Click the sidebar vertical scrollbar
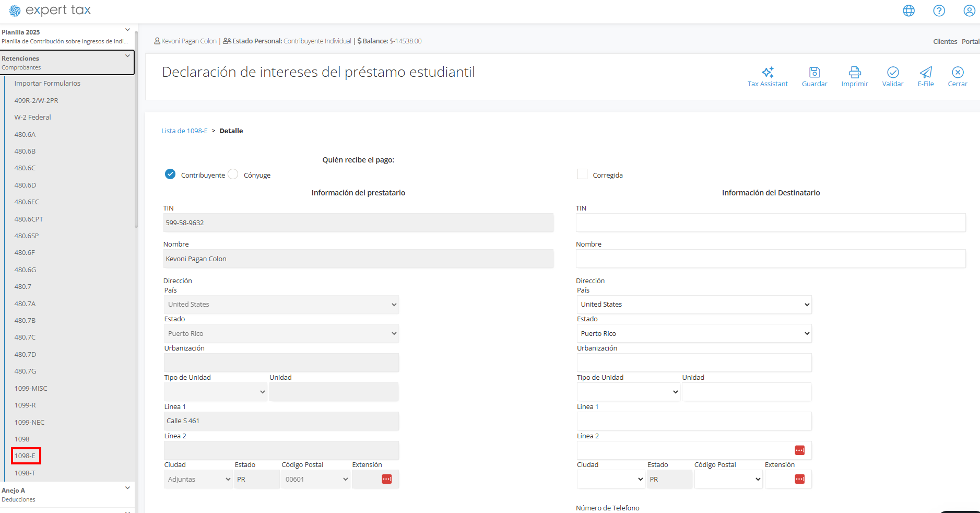The height and width of the screenshot is (513, 980). coord(136,131)
